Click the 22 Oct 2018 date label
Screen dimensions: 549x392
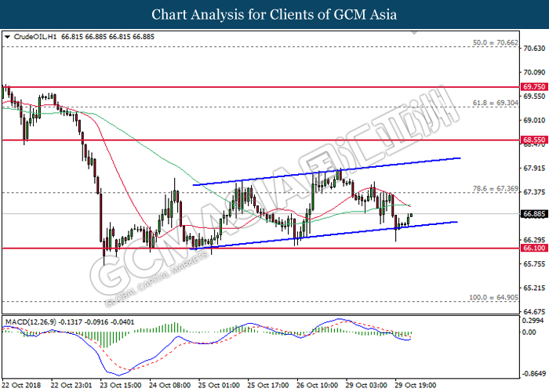21,386
